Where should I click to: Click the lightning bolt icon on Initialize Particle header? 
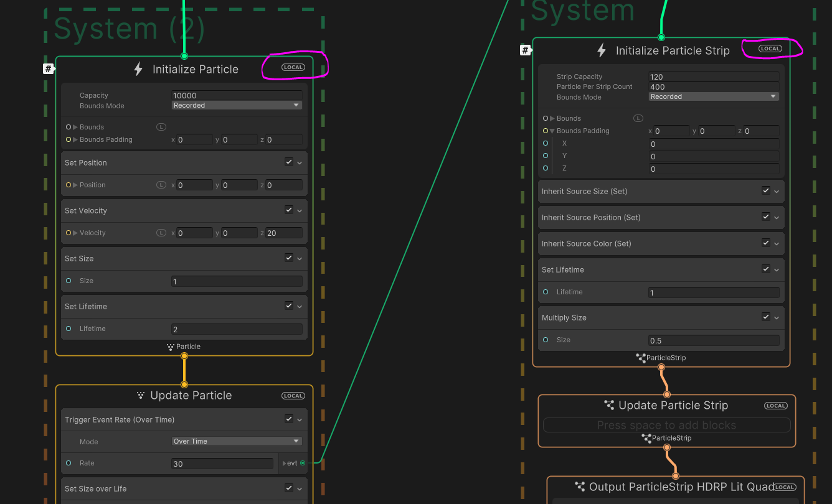coord(138,69)
